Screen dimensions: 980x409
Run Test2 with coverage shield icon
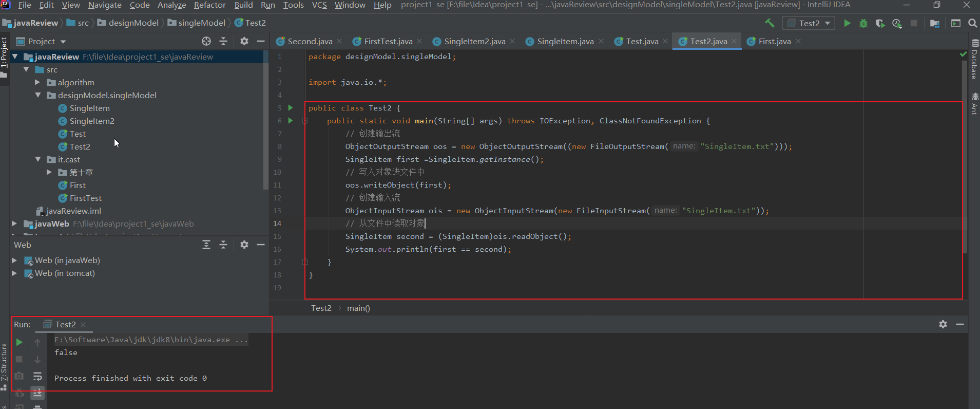(x=880, y=23)
